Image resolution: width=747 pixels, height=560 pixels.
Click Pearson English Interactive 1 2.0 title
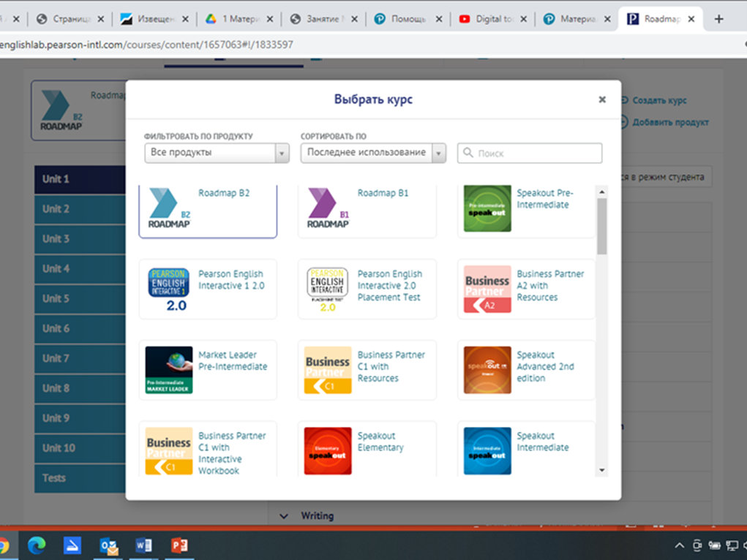pos(231,279)
